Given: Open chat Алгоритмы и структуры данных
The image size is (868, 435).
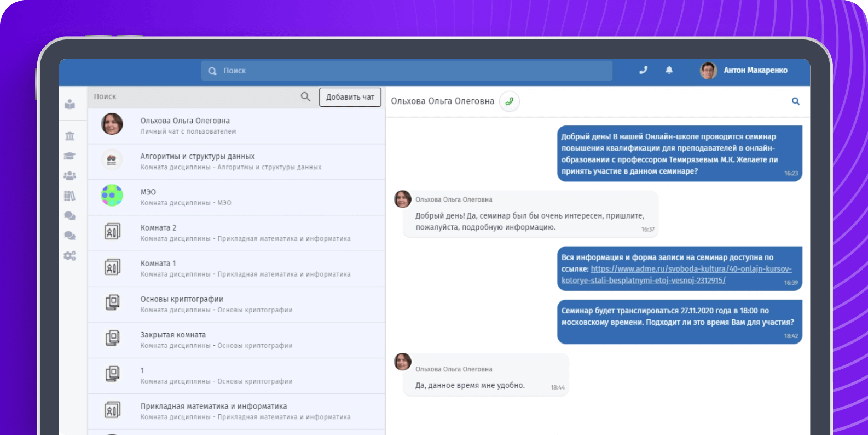Looking at the screenshot, I should [x=236, y=162].
